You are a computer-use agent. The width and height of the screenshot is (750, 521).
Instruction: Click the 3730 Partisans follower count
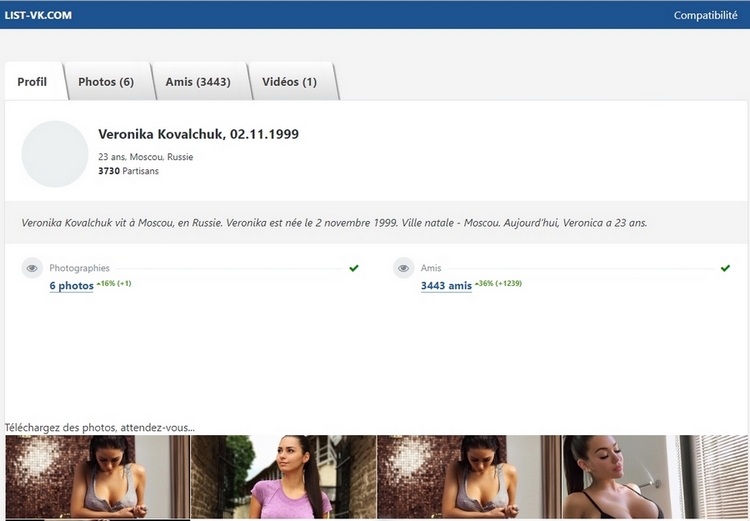(128, 171)
